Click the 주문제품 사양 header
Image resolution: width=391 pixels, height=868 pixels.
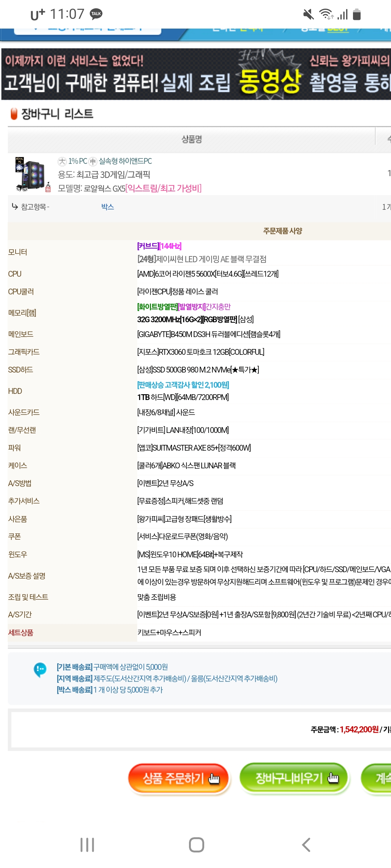[x=282, y=231]
